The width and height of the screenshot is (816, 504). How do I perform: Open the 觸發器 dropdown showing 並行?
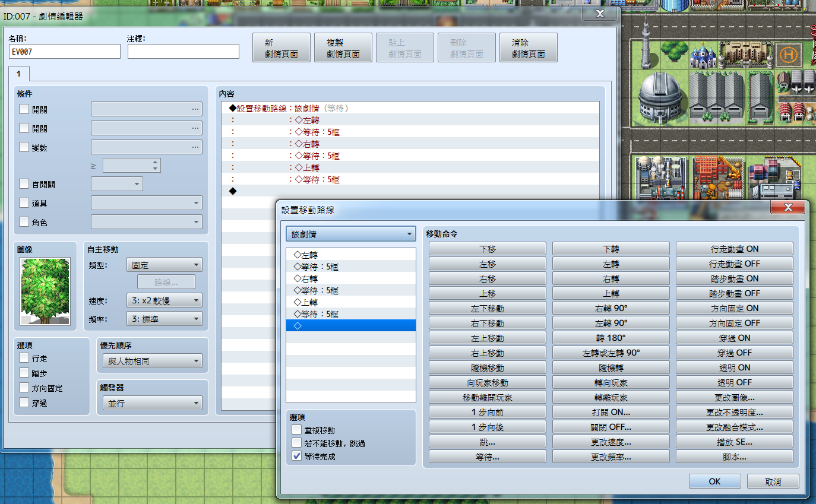coord(153,404)
